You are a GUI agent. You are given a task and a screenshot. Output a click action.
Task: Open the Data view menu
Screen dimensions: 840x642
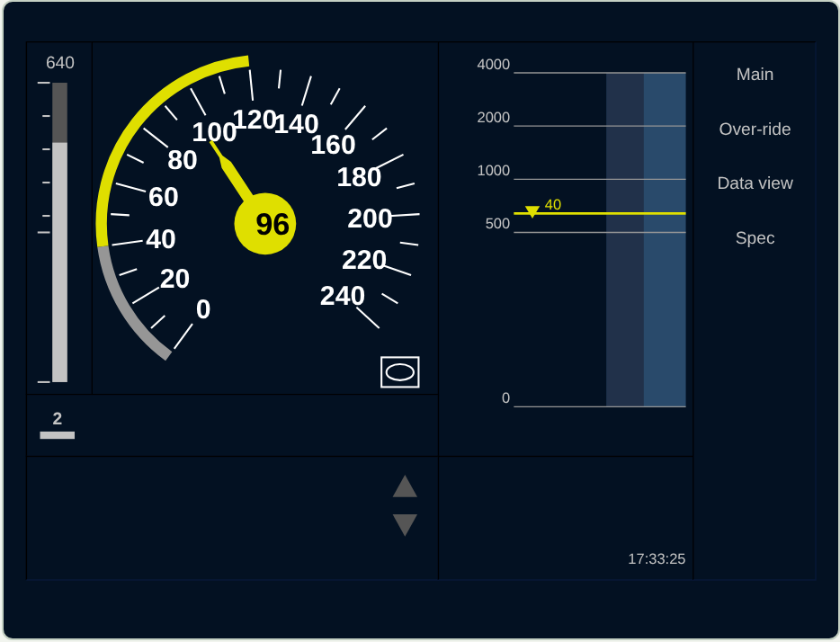click(755, 183)
